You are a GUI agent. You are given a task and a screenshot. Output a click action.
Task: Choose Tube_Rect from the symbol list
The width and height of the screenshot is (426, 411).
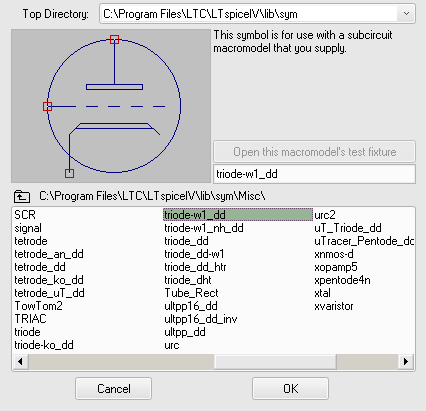pyautogui.click(x=191, y=293)
